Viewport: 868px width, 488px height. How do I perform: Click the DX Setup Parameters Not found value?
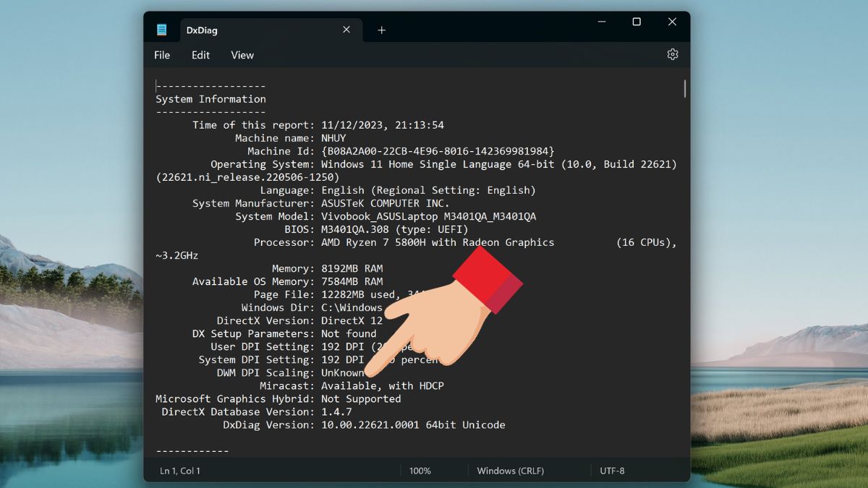[x=349, y=333]
